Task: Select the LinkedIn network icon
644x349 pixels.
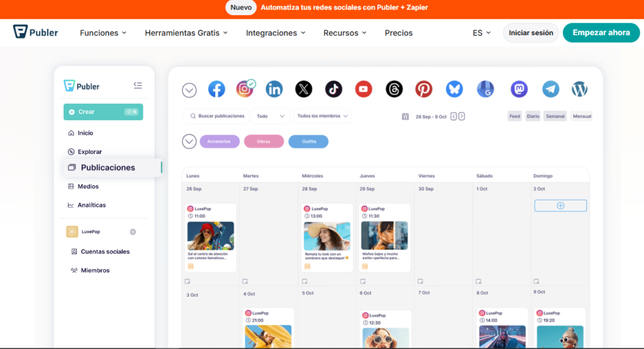Action: pos(274,89)
